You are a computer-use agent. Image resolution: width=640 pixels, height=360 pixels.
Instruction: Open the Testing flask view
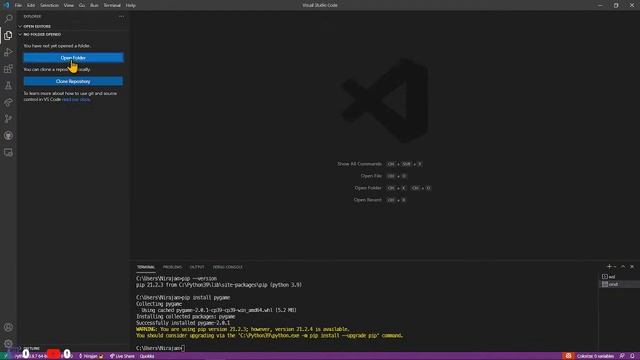(x=8, y=86)
